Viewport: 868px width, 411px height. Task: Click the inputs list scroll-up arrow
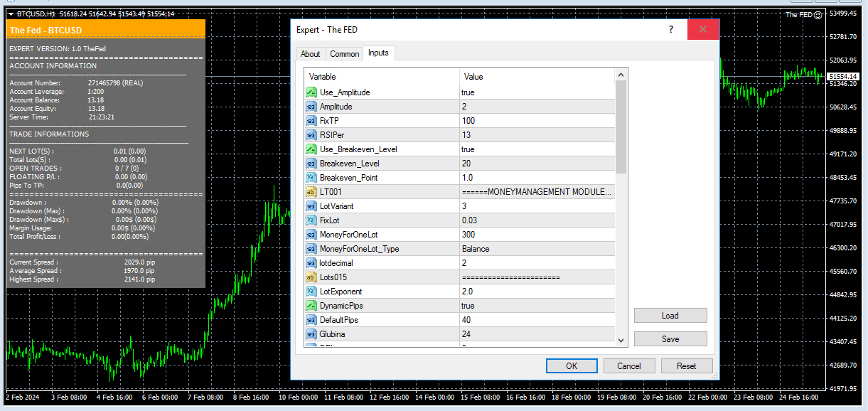[x=621, y=75]
